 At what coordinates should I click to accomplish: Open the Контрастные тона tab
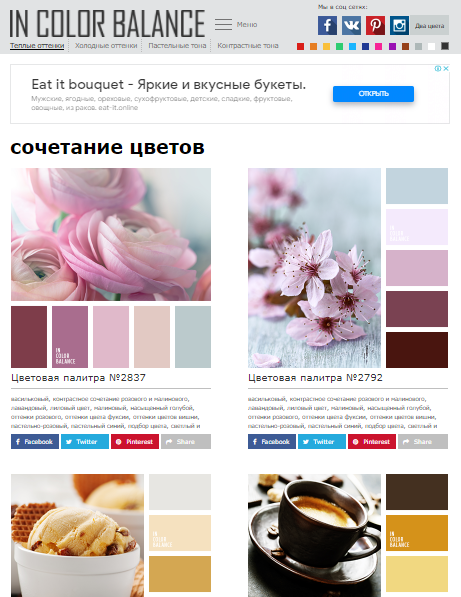point(248,46)
